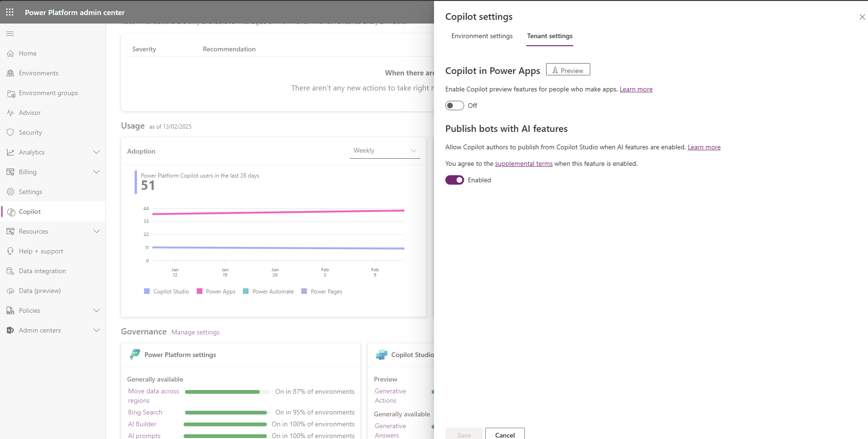Click Move data across regions link
This screenshot has height=439, width=868.
click(153, 396)
